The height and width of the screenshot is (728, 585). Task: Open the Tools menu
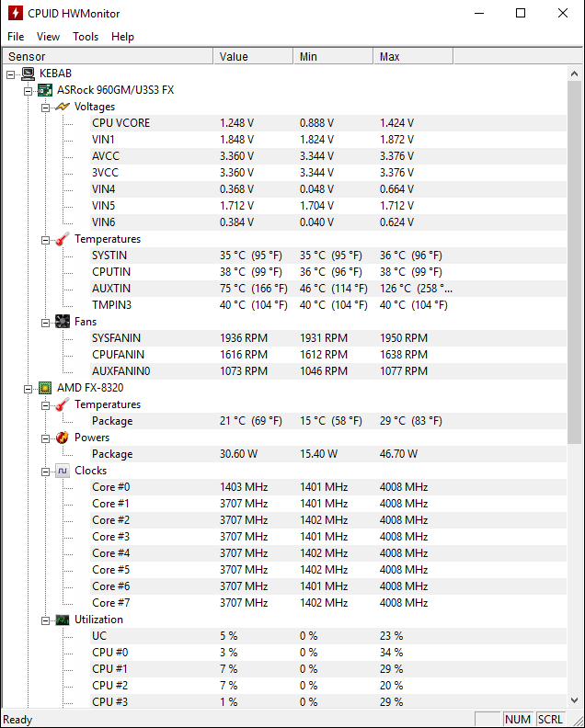86,37
